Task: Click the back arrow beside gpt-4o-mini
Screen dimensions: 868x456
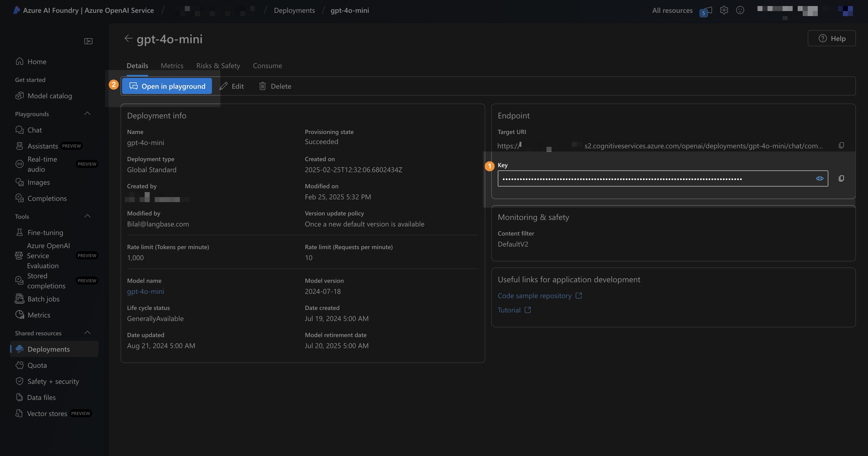Action: [128, 38]
